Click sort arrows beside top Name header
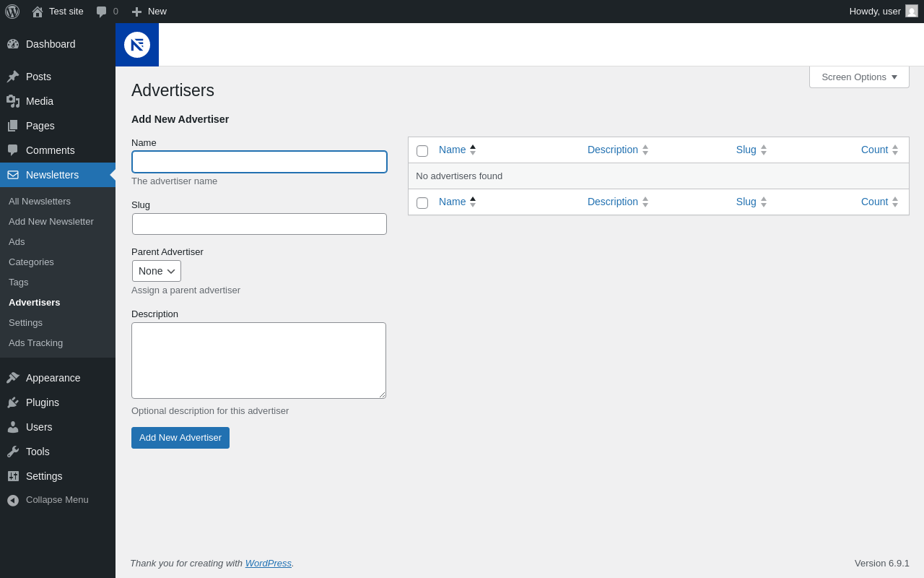Image resolution: width=924 pixels, height=578 pixels. (473, 150)
